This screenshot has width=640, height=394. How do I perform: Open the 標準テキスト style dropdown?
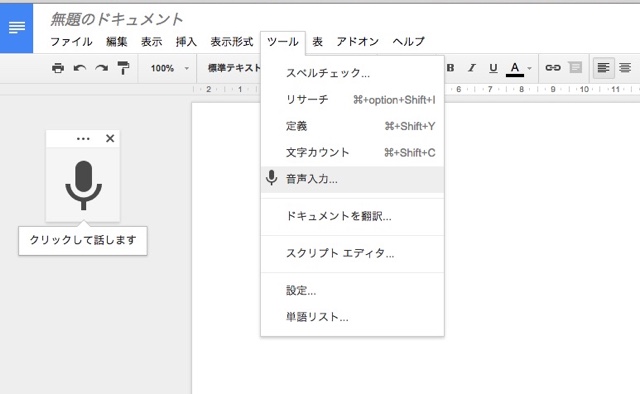coord(234,68)
